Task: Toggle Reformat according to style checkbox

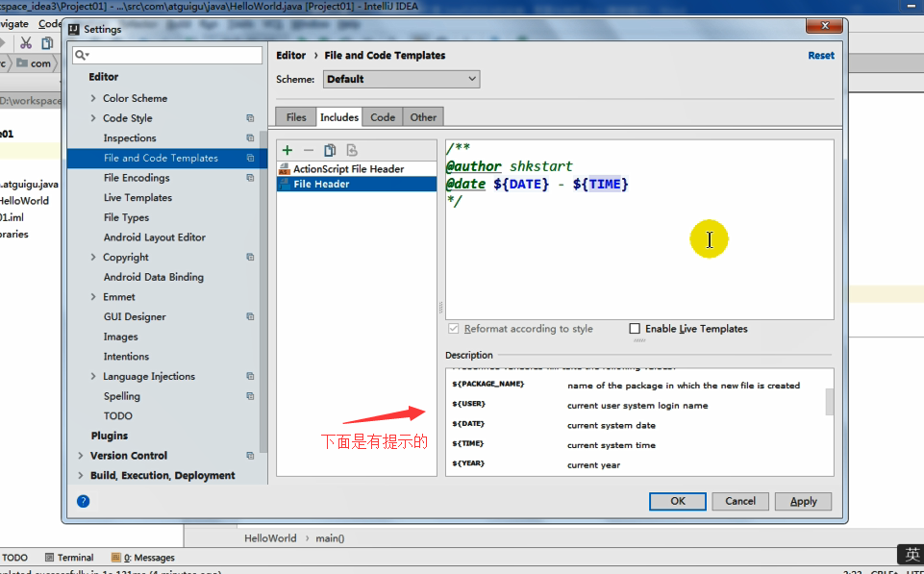Action: (x=453, y=329)
